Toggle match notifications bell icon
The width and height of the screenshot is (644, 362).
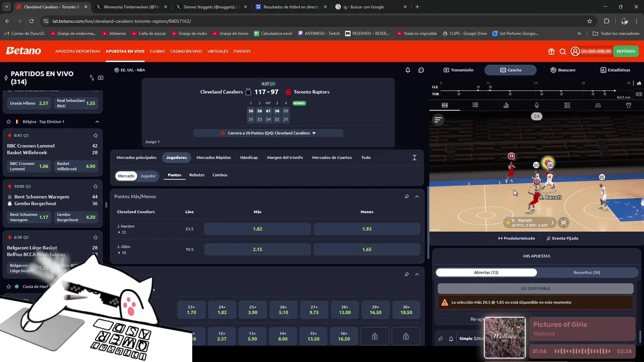(x=408, y=70)
